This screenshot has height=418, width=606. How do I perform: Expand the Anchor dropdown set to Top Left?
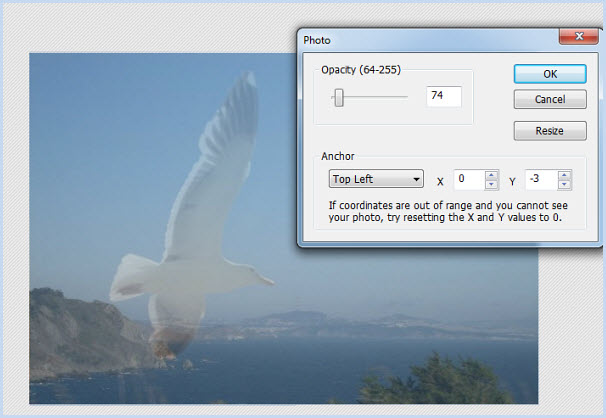[376, 179]
